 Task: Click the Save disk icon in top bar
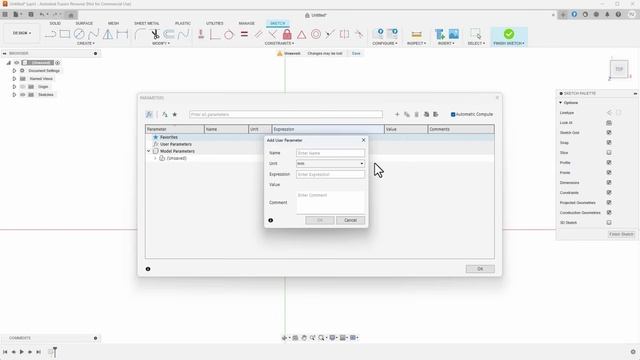(x=31, y=15)
